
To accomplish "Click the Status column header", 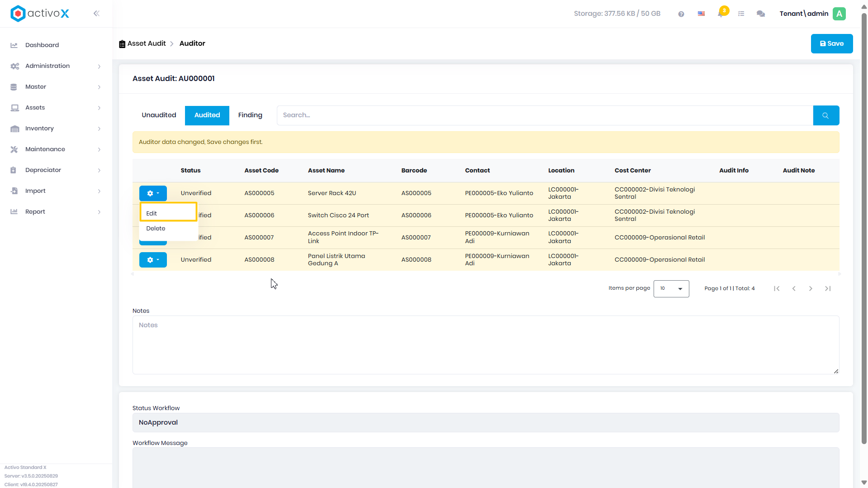I will tap(190, 171).
